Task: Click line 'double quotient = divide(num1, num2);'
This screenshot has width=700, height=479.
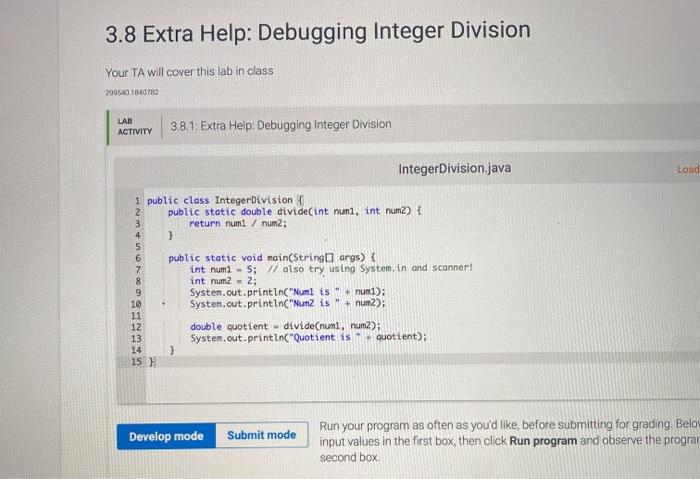Action: pos(286,326)
